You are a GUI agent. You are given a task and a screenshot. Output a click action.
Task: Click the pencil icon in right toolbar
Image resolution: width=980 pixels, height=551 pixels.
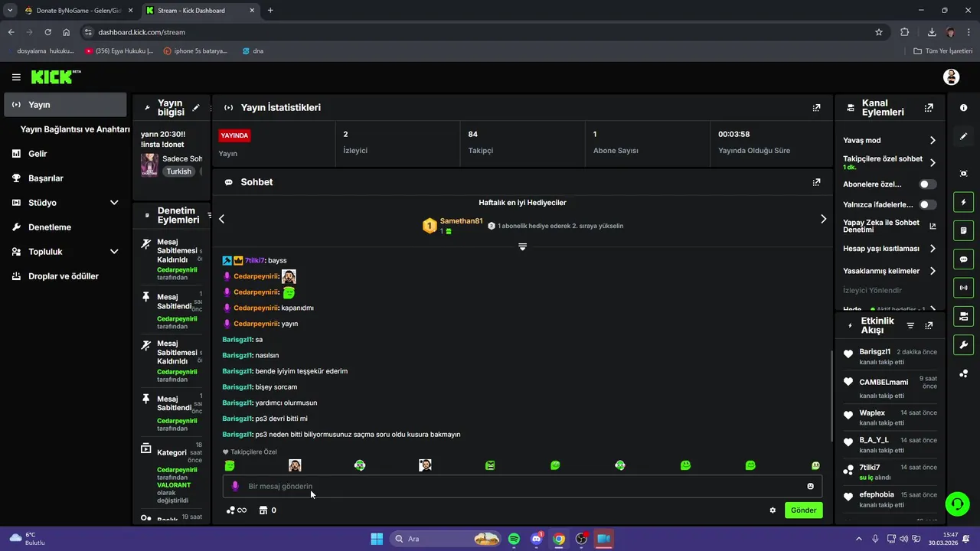[x=963, y=136]
